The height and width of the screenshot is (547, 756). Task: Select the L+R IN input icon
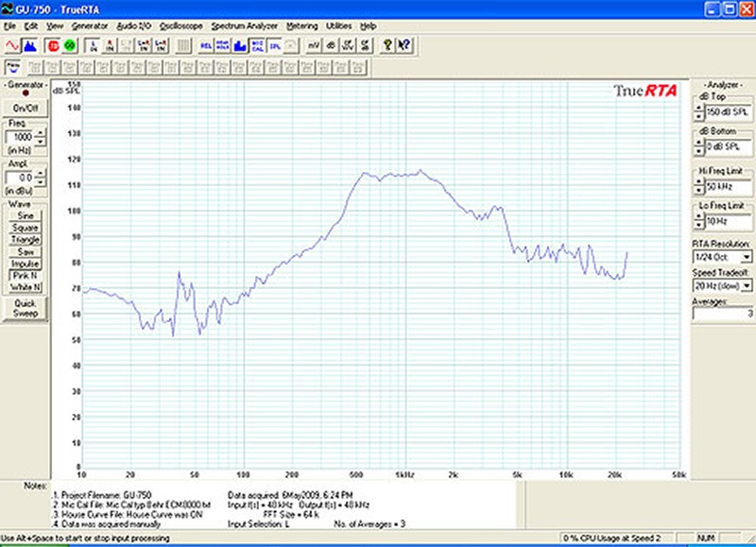[145, 45]
